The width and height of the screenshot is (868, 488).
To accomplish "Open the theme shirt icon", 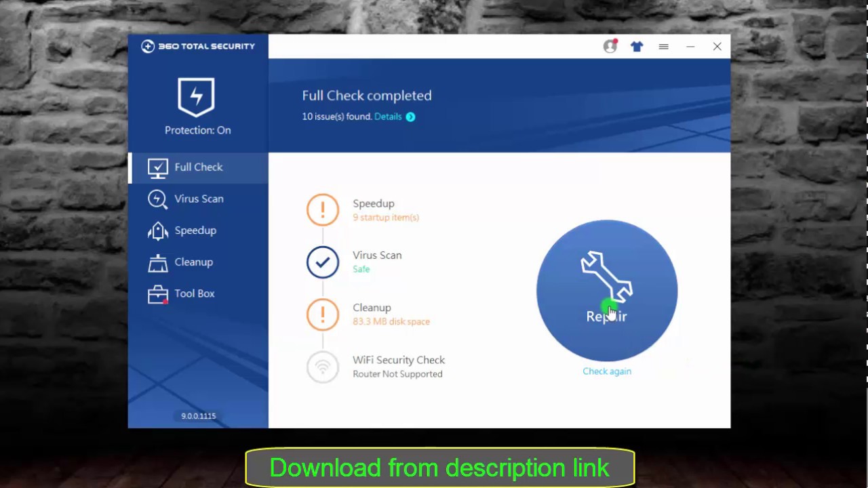I will tap(636, 46).
